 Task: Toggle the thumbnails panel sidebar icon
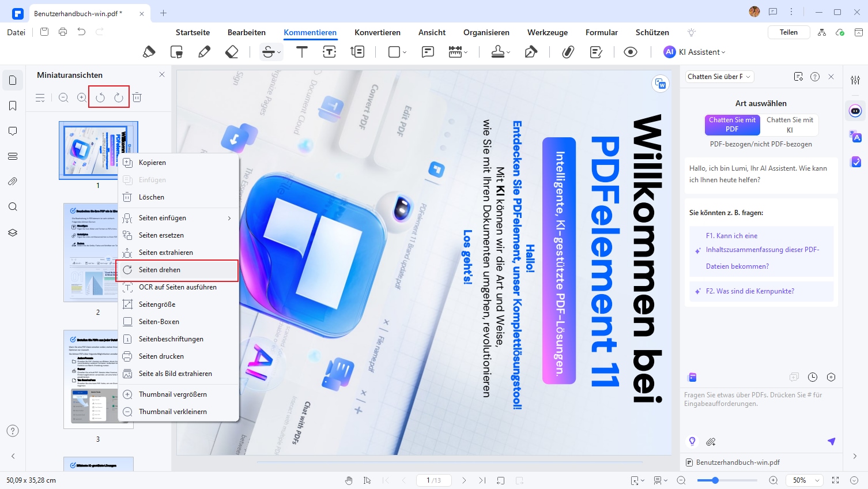click(13, 80)
